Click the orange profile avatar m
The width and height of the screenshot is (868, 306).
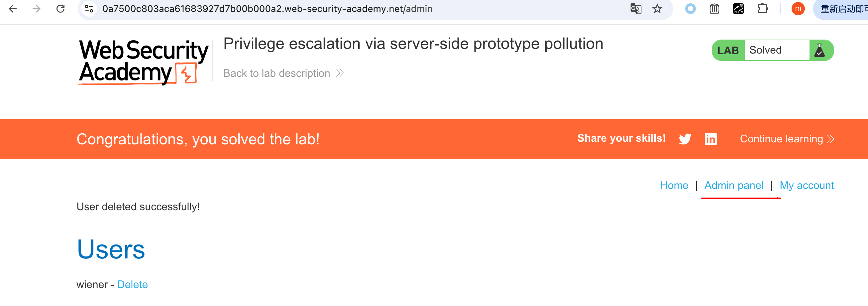coord(798,9)
